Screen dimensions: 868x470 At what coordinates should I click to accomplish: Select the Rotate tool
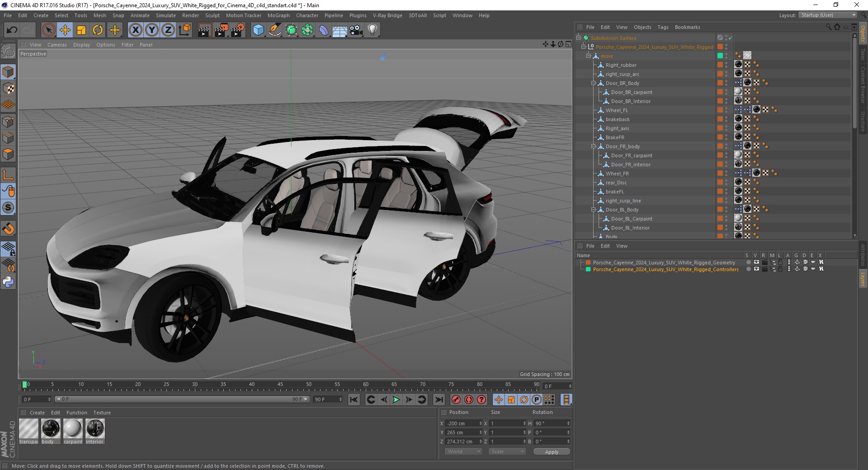pos(98,30)
